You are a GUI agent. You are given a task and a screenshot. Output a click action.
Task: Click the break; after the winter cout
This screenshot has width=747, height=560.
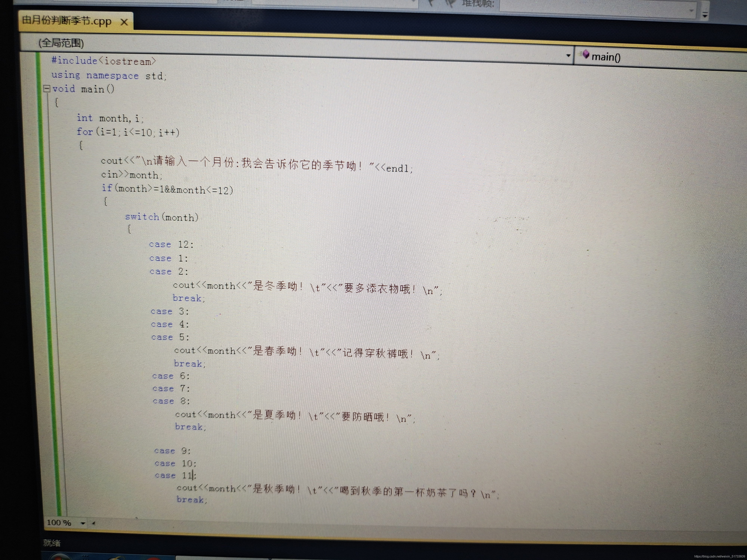pos(189,298)
